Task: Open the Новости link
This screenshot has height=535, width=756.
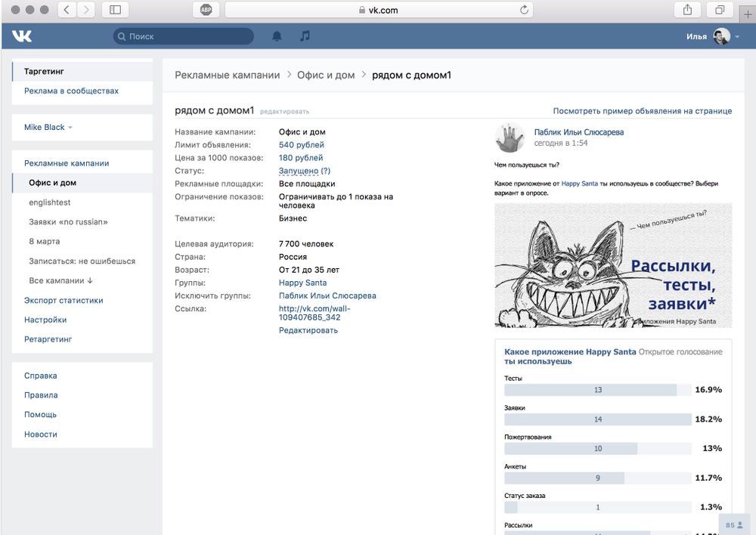Action: (41, 434)
